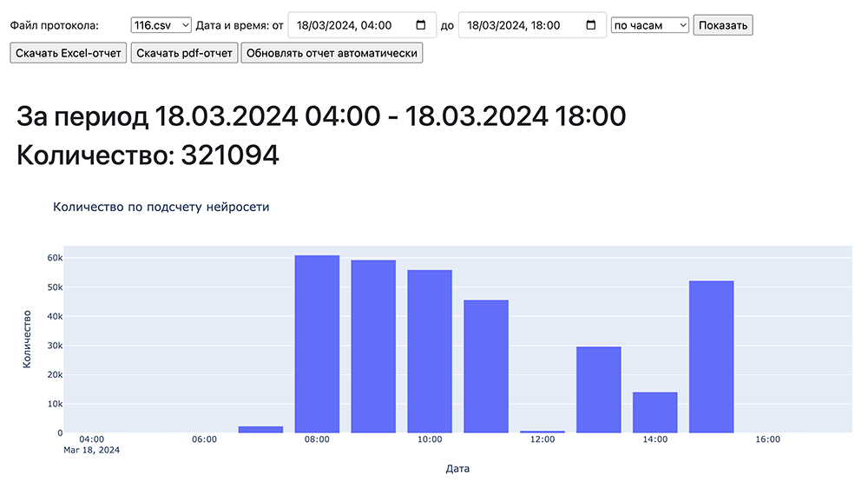868x488 pixels.
Task: Expand the 'по часам' grouping dropdown
Action: [650, 25]
